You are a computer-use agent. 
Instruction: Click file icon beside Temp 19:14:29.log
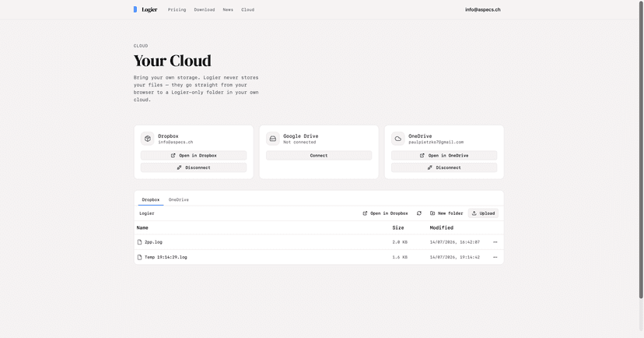139,257
